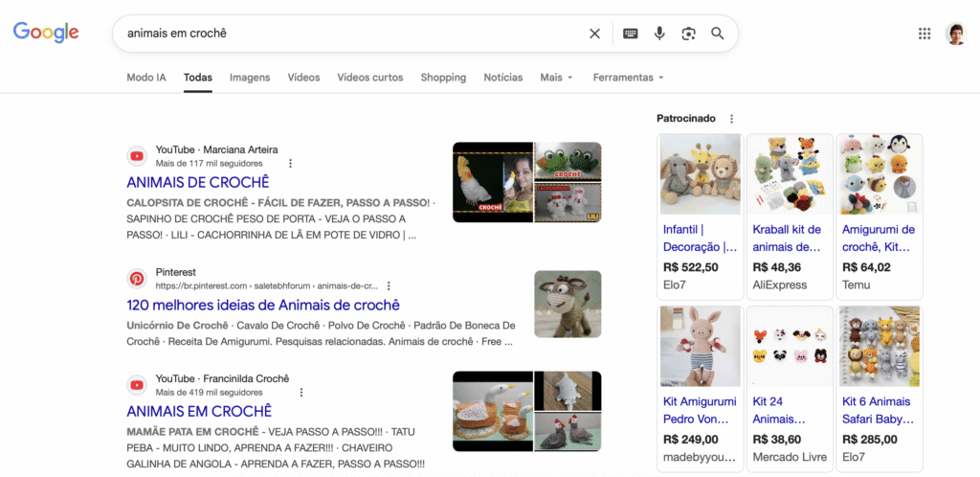Screen dimensions: 980x477
Task: Submit search with magnifier icon
Action: pos(718,34)
